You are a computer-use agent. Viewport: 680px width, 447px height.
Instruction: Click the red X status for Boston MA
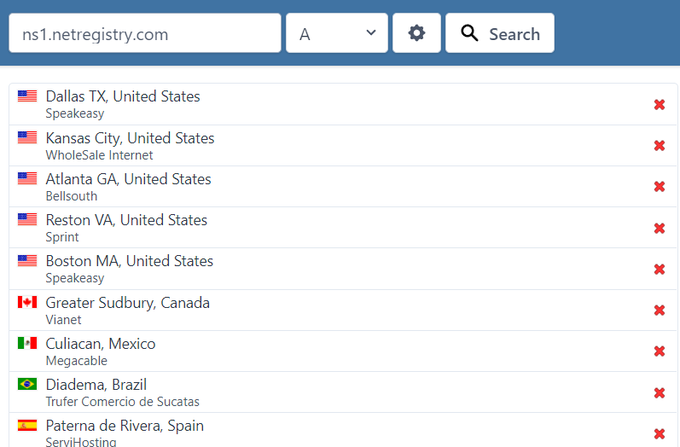659,269
